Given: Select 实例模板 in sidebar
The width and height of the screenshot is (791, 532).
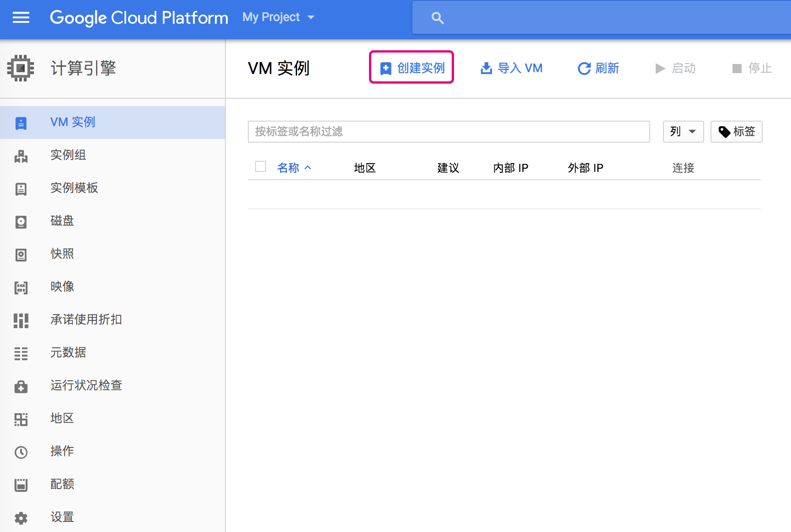Looking at the screenshot, I should click(112, 188).
